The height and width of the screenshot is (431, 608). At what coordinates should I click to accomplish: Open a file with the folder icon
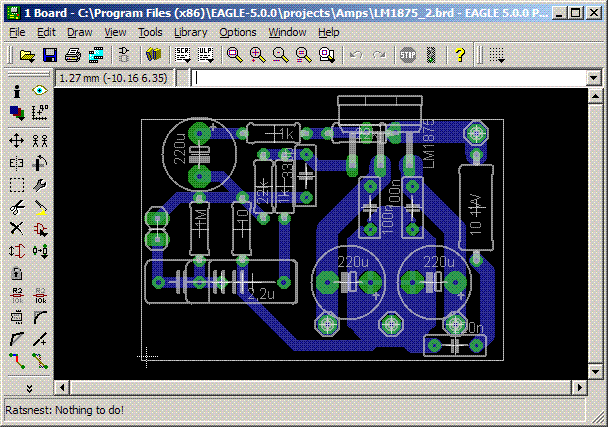pyautogui.click(x=27, y=55)
